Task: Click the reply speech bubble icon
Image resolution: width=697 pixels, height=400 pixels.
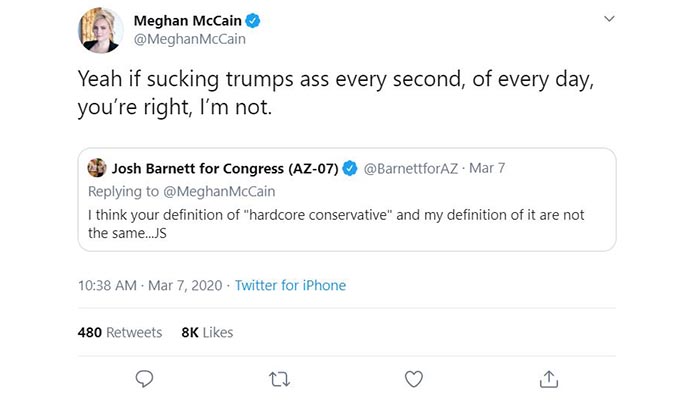Action: [144, 378]
